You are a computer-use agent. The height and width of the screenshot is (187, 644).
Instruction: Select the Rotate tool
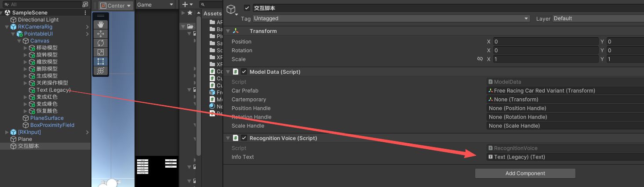click(101, 43)
